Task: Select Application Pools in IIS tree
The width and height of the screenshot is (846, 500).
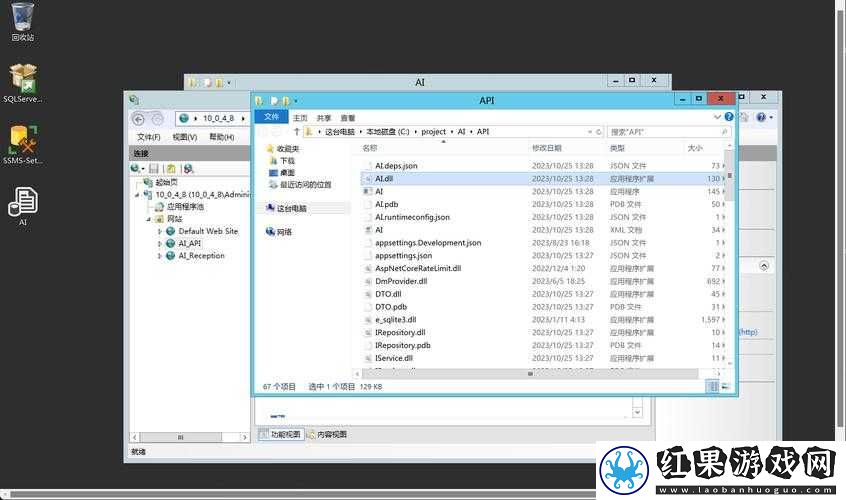Action: pyautogui.click(x=180, y=207)
